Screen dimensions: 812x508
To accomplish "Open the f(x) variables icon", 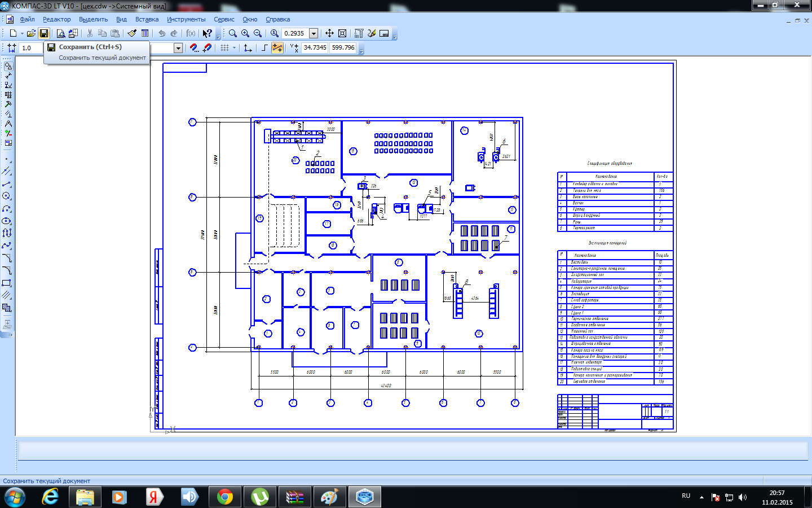I will coord(191,33).
